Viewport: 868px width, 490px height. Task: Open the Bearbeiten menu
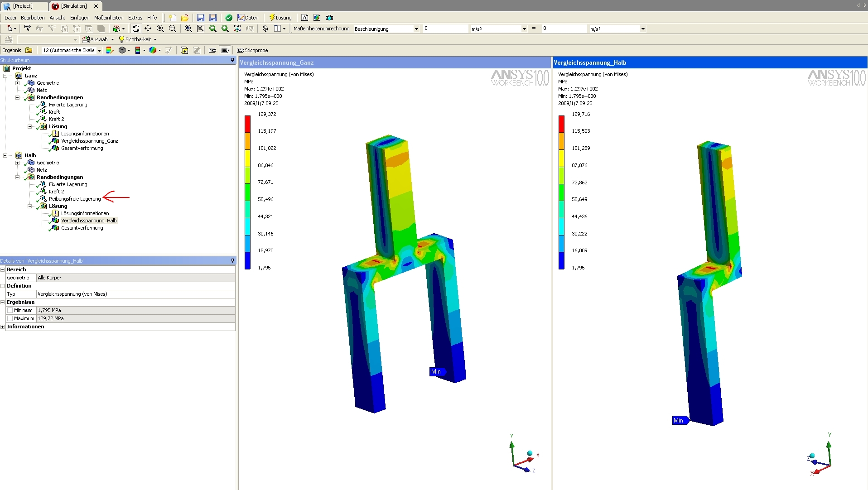click(33, 18)
